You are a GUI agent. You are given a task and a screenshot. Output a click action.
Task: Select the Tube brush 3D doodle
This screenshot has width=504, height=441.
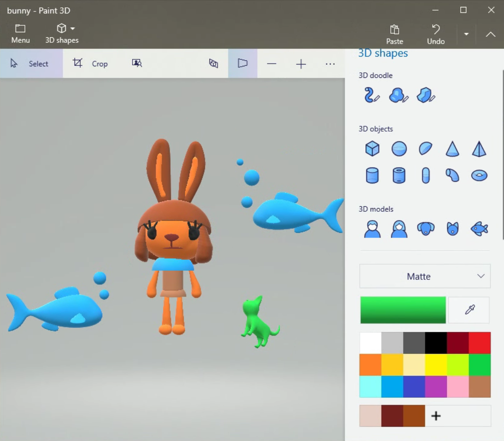tap(371, 95)
